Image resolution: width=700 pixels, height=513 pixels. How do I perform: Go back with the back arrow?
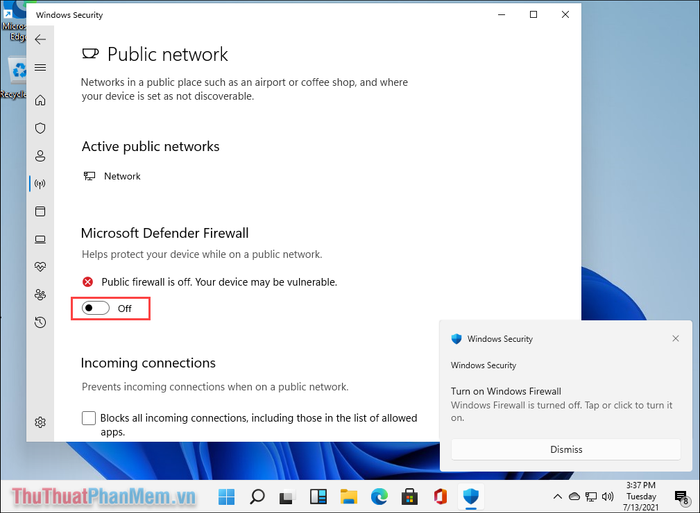[x=40, y=40]
